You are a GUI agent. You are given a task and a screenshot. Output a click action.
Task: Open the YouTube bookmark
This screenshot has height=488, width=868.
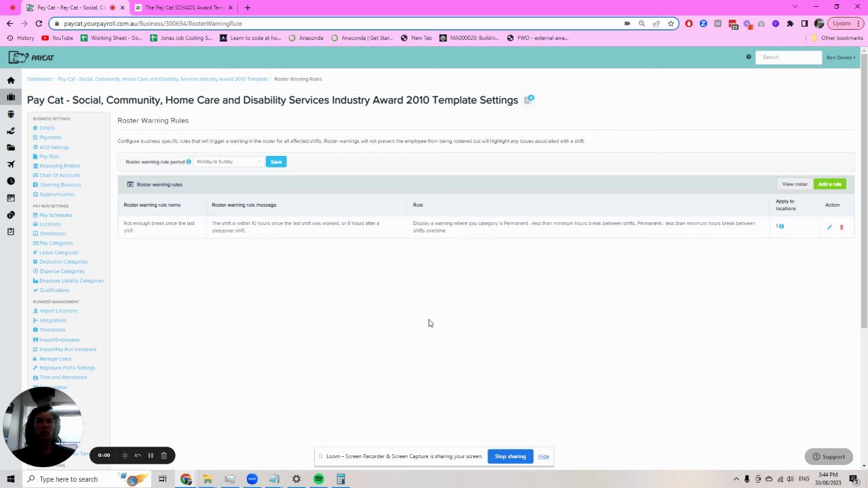[58, 38]
